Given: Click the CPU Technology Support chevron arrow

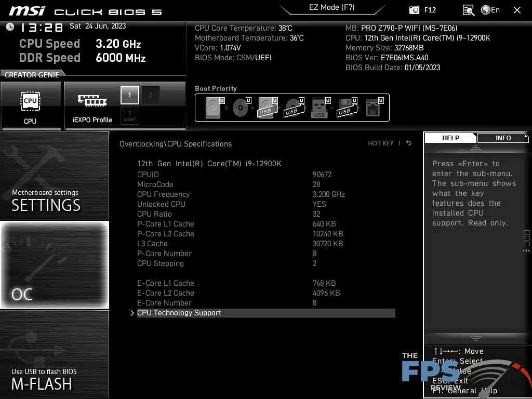Looking at the screenshot, I should [x=132, y=313].
